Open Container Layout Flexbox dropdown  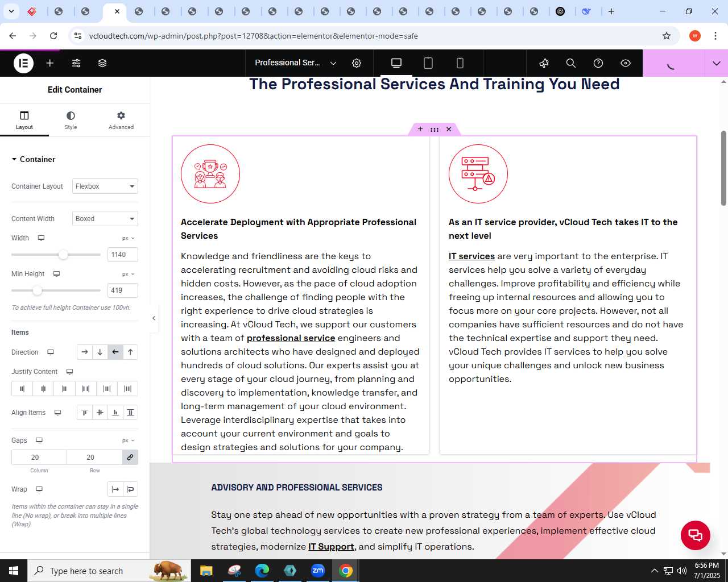[105, 186]
